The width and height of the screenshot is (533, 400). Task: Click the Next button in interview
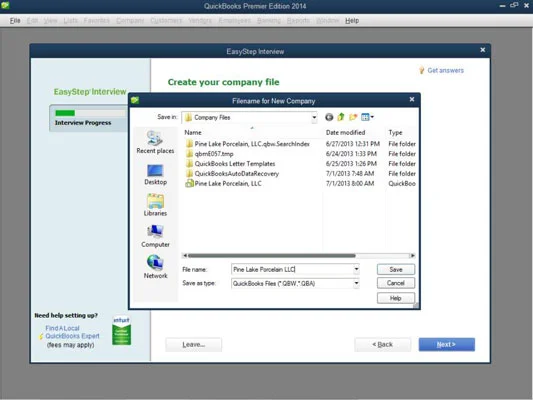pos(446,345)
